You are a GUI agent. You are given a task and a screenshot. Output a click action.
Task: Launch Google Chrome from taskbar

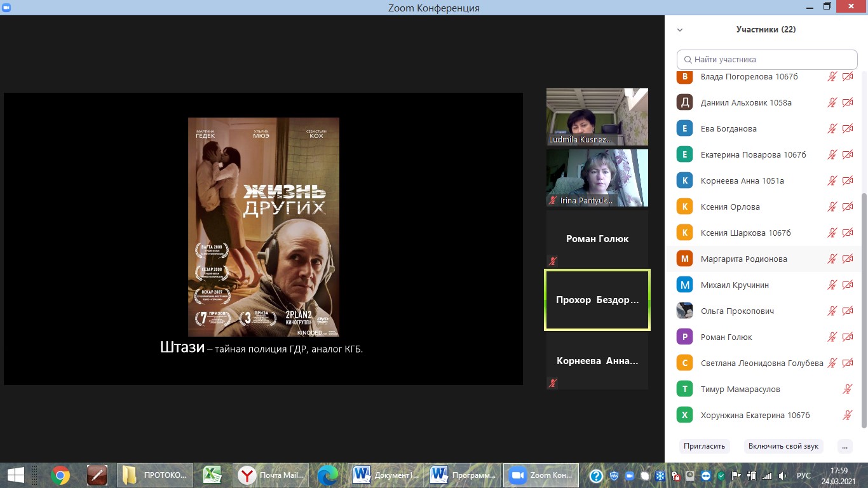[x=60, y=475]
